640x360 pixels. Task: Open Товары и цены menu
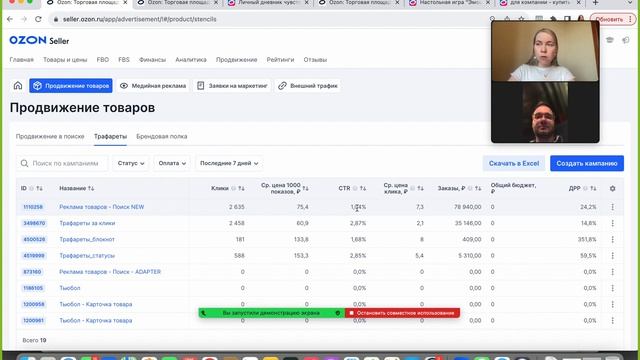click(65, 60)
